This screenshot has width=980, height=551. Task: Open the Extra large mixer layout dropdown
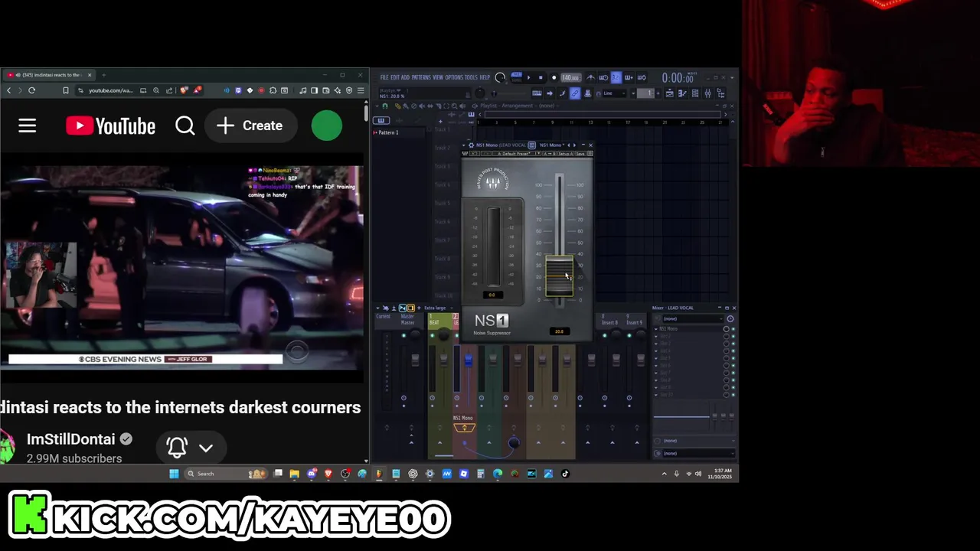coord(438,308)
